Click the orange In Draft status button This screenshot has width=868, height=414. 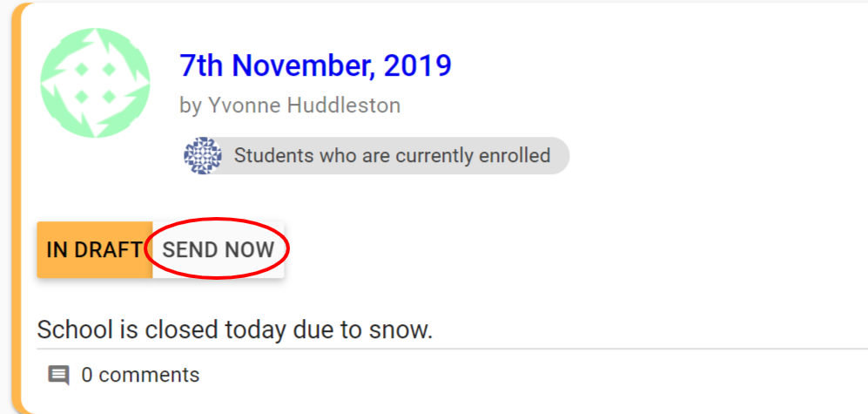(x=94, y=249)
